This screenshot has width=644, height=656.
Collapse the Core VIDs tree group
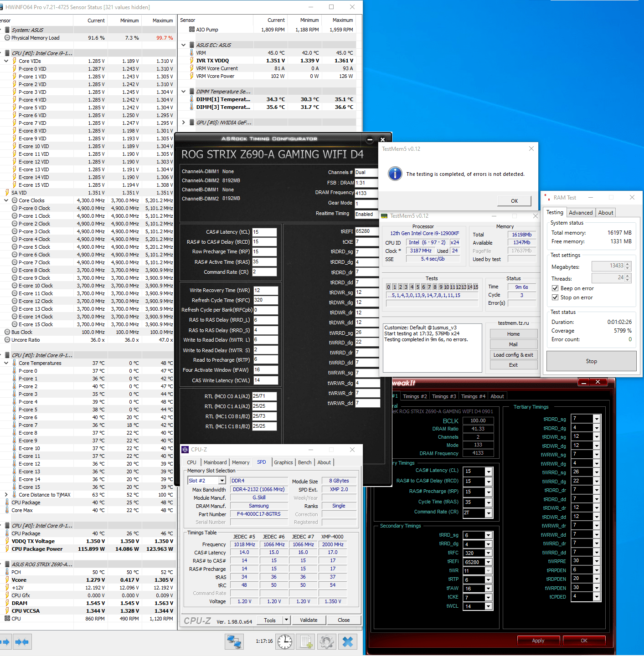pyautogui.click(x=6, y=61)
